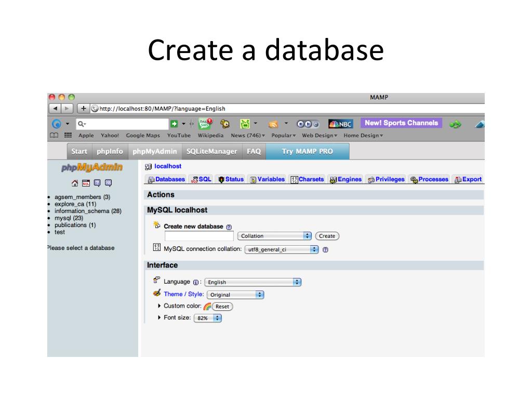Click the rainbow custom color icon
The image size is (532, 399).
[x=207, y=307]
